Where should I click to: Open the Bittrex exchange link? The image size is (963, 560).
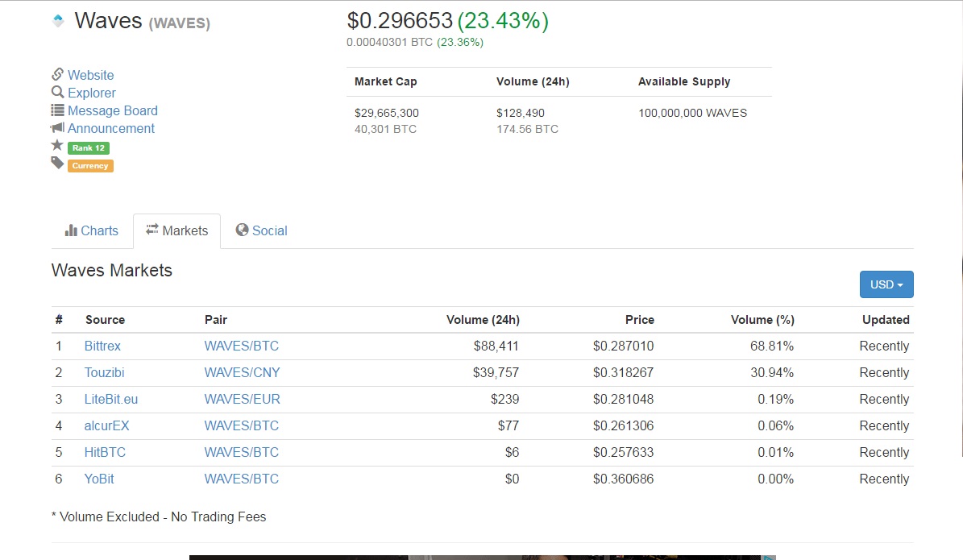point(102,346)
